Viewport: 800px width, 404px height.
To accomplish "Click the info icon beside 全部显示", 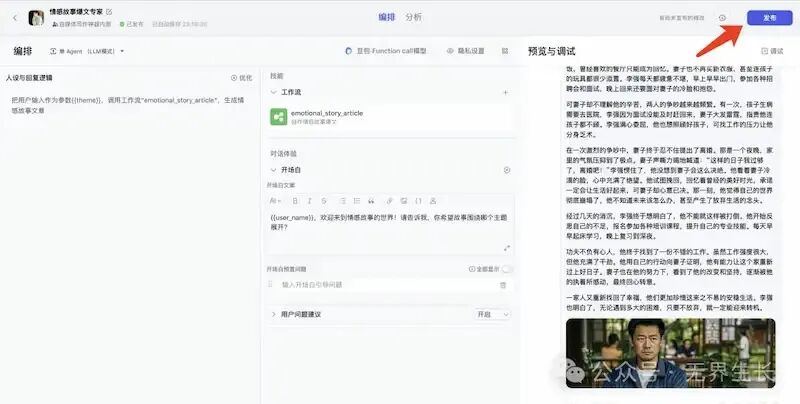I will point(471,269).
